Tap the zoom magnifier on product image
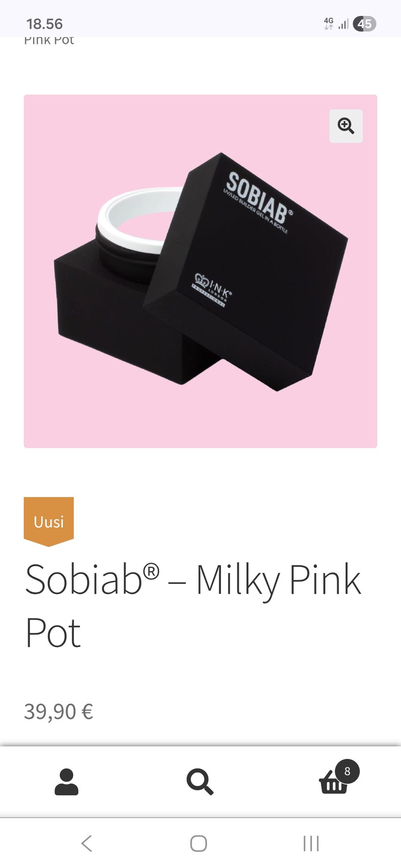Screen dimensions: 401x868 pos(346,126)
